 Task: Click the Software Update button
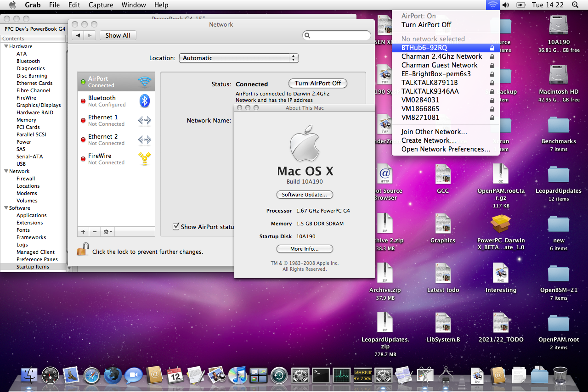(x=304, y=195)
